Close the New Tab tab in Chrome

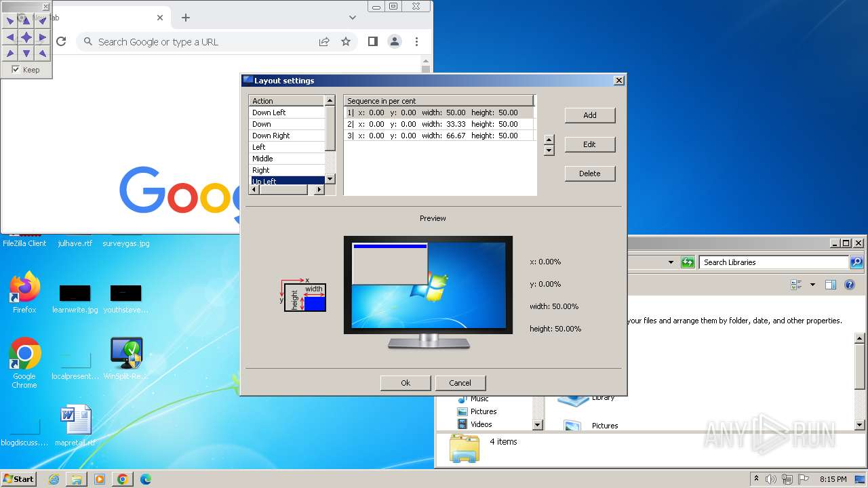point(160,18)
